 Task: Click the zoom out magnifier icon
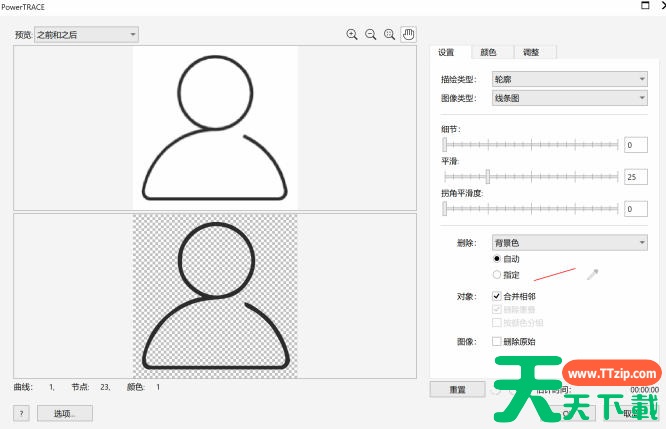(x=370, y=34)
